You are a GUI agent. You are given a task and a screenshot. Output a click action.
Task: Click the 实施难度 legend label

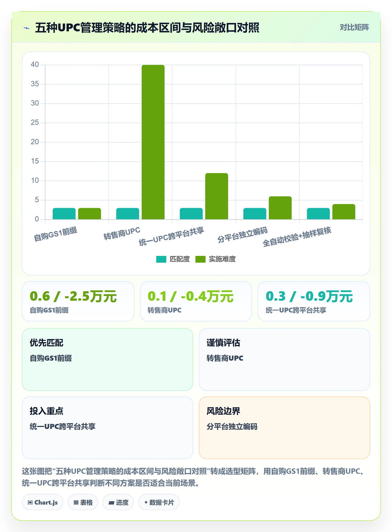click(222, 259)
